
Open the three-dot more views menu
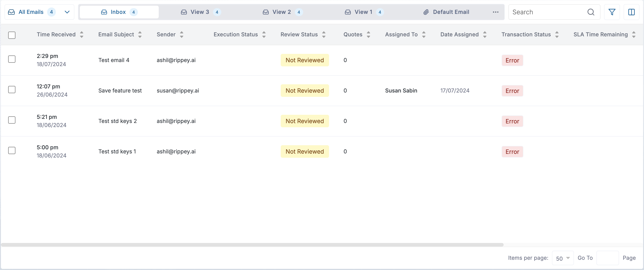click(495, 12)
